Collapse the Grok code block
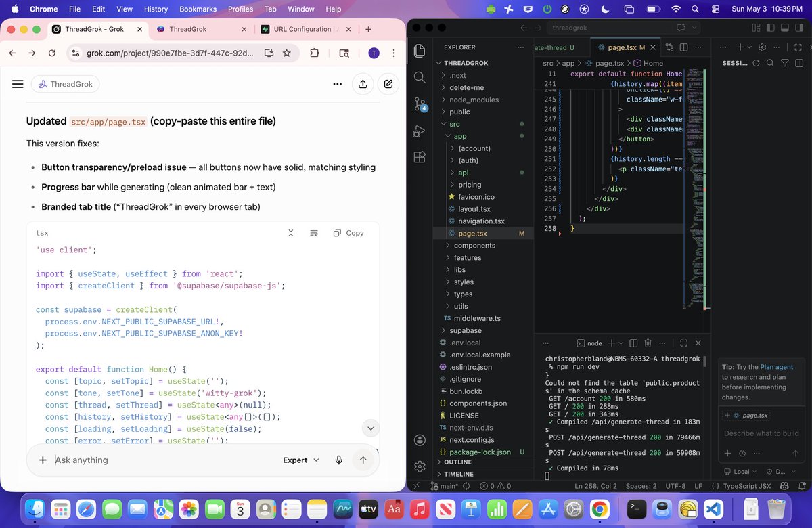The image size is (812, 528). coord(290,233)
